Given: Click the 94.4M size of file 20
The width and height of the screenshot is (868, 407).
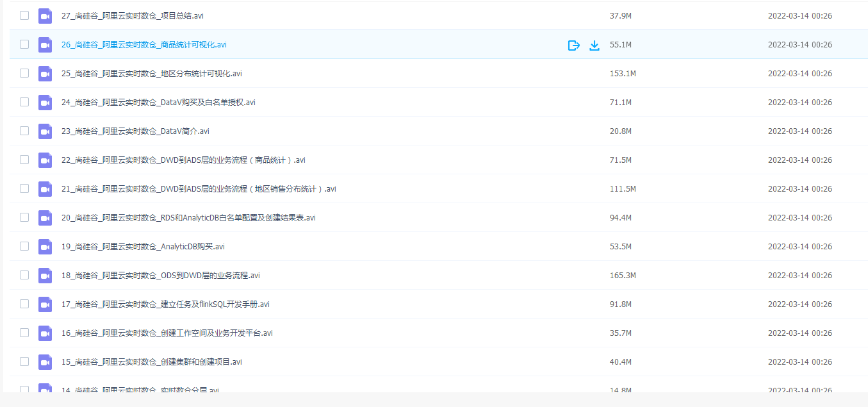Looking at the screenshot, I should click(x=621, y=218).
